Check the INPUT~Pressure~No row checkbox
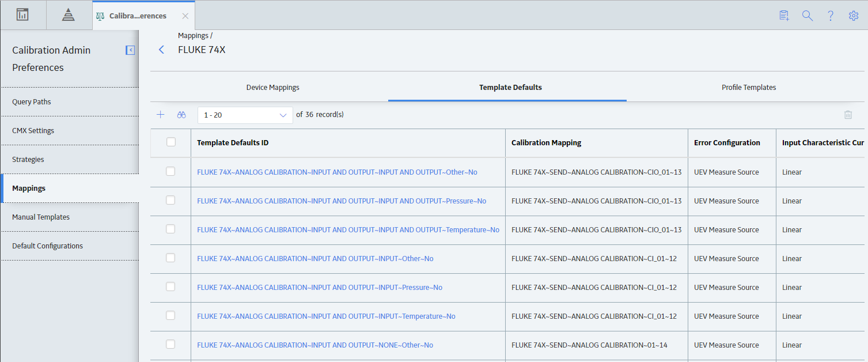Viewport: 868px width, 362px height. [170, 286]
